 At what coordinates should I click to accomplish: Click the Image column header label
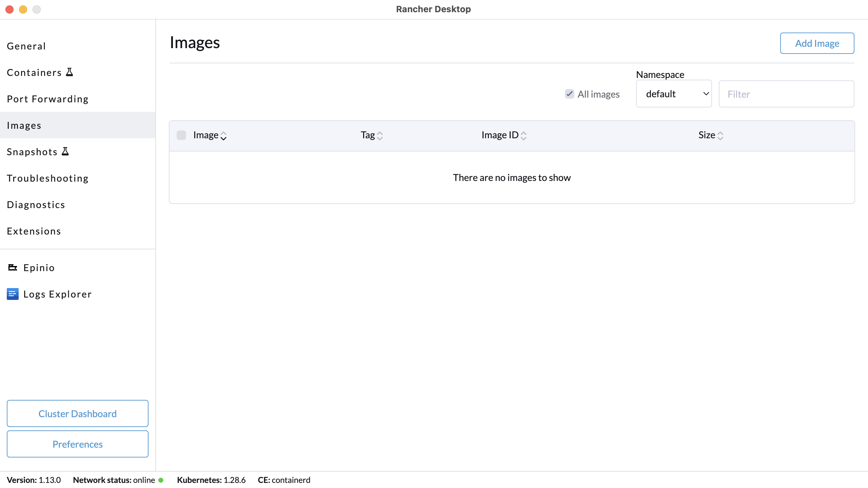point(206,135)
